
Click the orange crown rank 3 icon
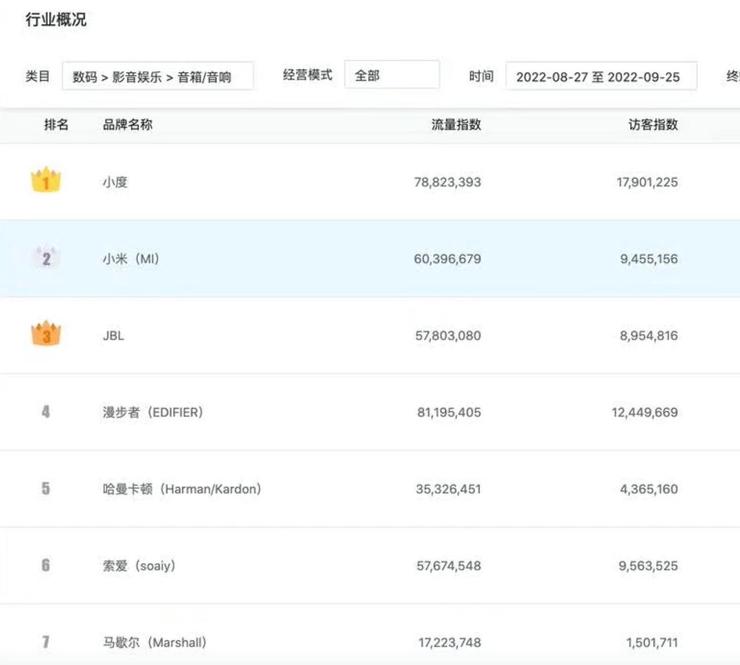(46, 334)
